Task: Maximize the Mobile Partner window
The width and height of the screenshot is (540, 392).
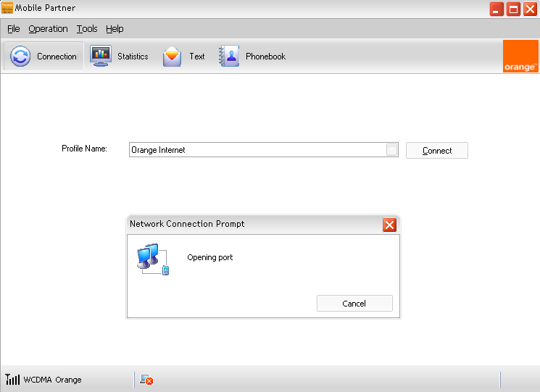Action: 513,9
